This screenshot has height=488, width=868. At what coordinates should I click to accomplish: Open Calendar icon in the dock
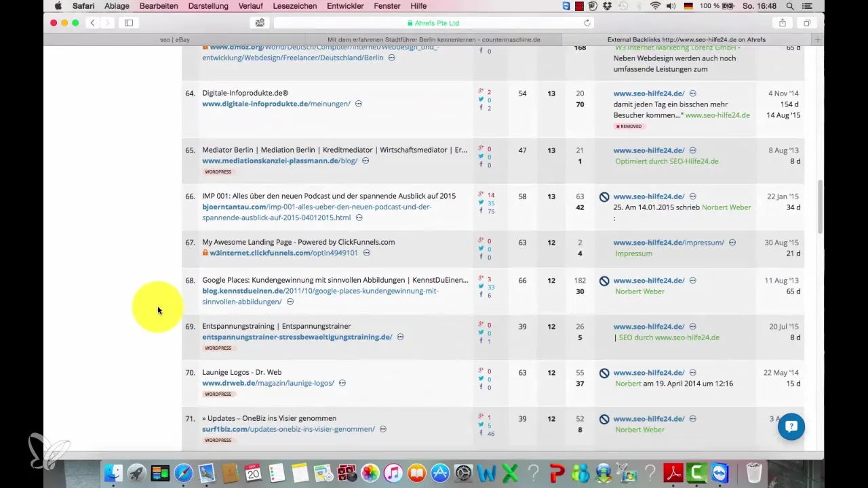click(254, 472)
